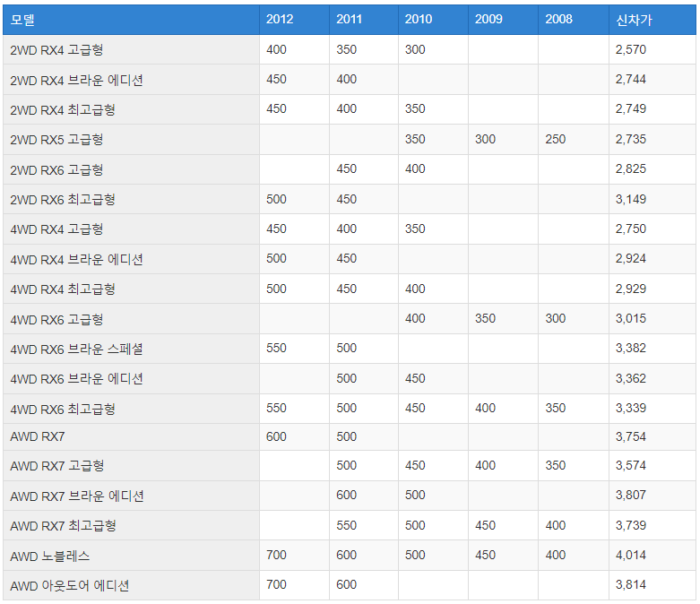Click the 2012 value 600 in AWD RX7 row

click(x=276, y=436)
